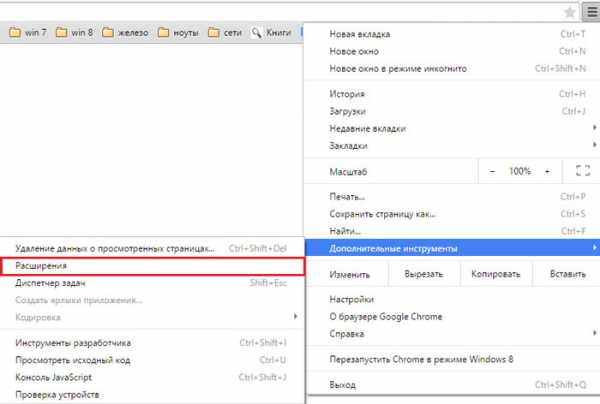The width and height of the screenshot is (600, 404).
Task: Select Перезапустить Chrome в режиме Windows 8
Action: [x=452, y=359]
